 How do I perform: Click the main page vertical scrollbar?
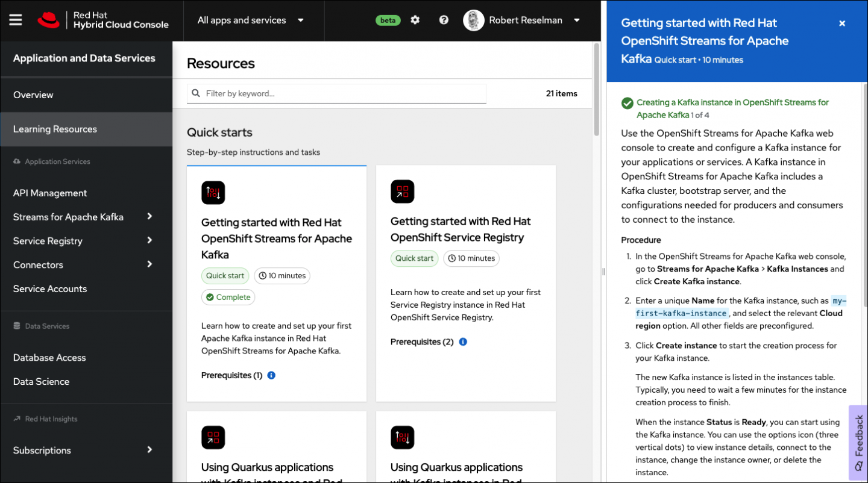coord(597,89)
